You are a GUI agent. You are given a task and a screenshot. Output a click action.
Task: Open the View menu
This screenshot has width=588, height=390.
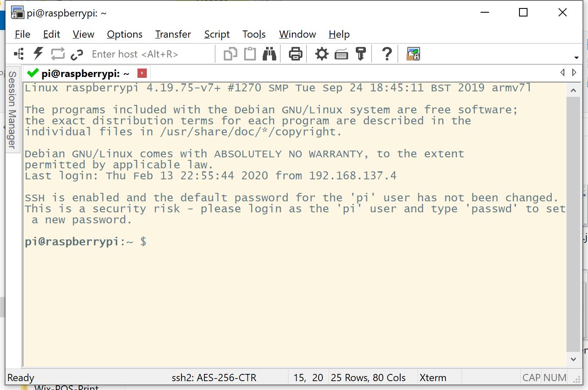(x=83, y=34)
